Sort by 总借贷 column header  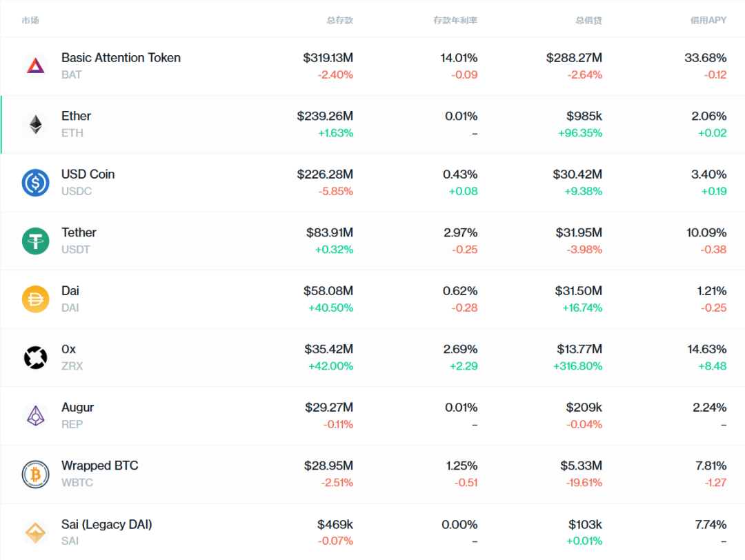[x=588, y=20]
